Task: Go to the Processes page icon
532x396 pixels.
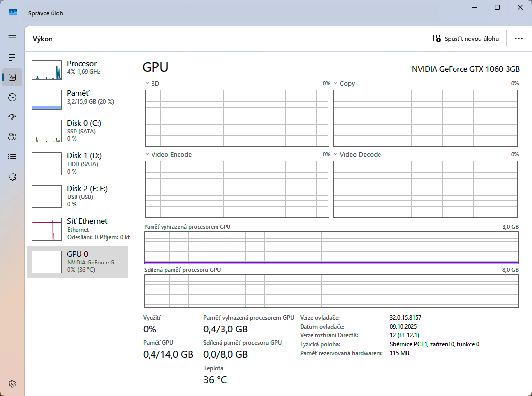Action: pos(12,58)
